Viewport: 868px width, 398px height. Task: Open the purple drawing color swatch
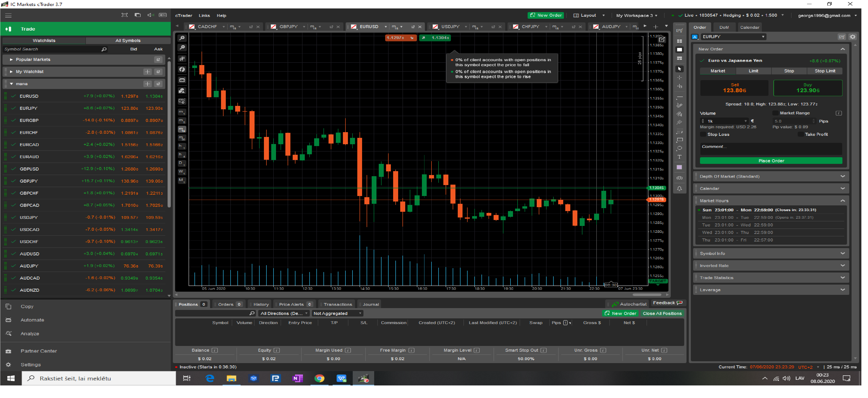tap(679, 167)
